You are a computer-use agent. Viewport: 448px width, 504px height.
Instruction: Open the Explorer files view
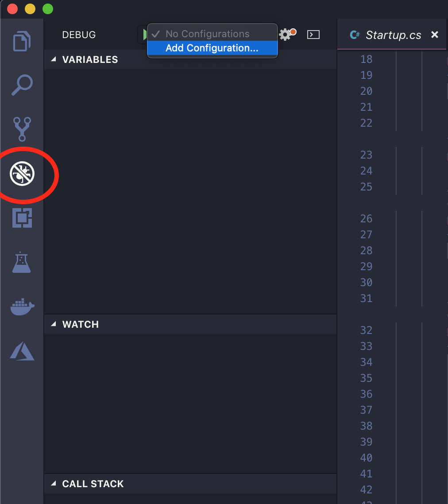click(x=22, y=41)
